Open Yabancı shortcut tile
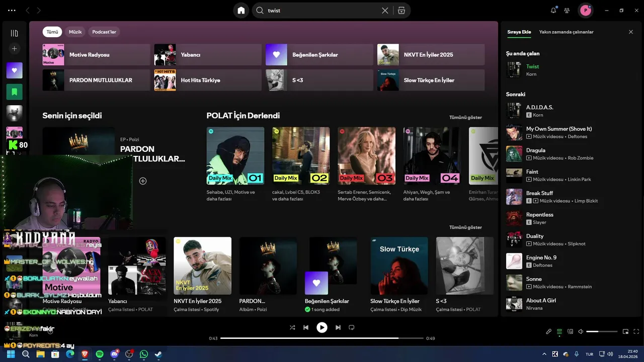Screen dimensions: 644x362 (x=208, y=54)
